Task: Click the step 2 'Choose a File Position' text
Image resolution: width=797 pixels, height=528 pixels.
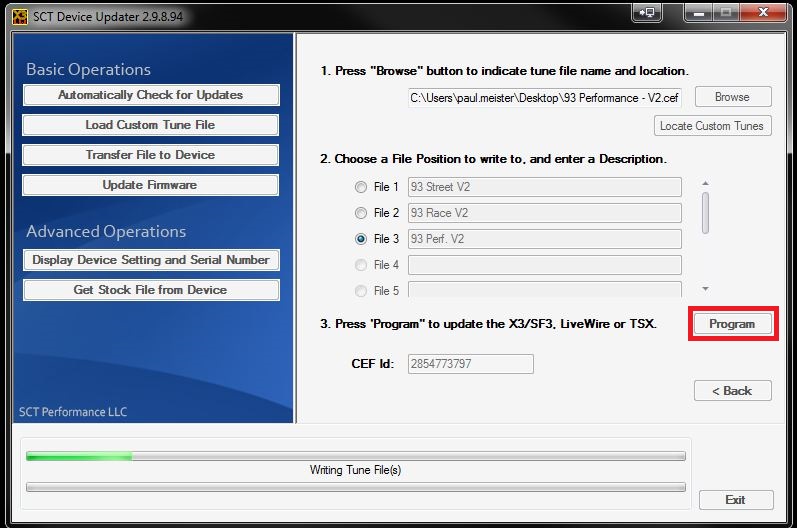Action: coord(493,159)
